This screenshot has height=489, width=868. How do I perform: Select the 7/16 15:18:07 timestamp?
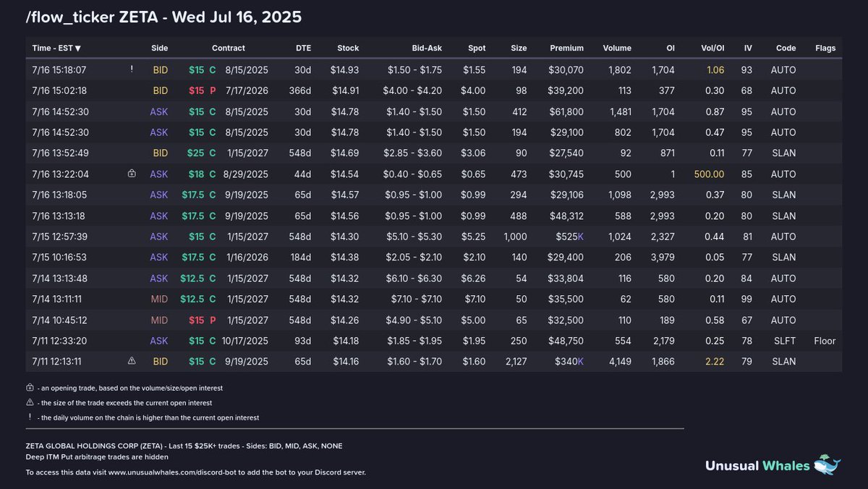coord(59,70)
